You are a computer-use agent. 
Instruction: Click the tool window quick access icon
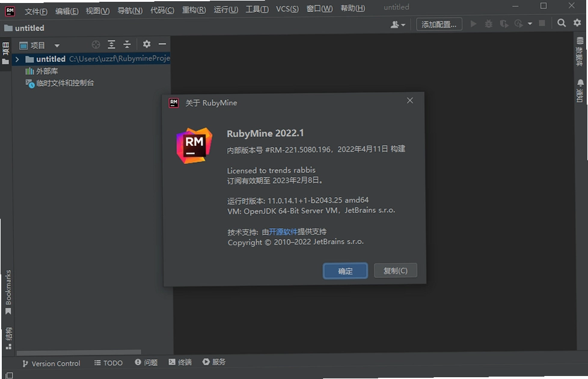(x=10, y=375)
